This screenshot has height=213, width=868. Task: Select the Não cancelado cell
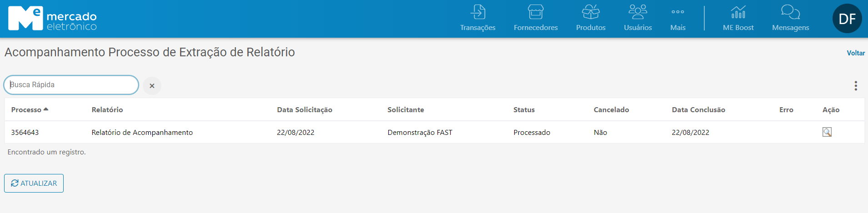[x=600, y=133]
